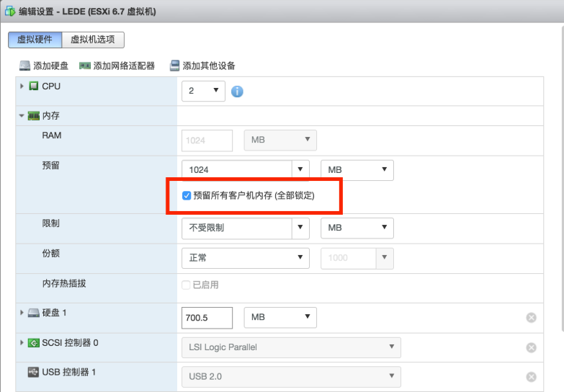The height and width of the screenshot is (392, 564).
Task: Click the USB 控制器 1 icon
Action: (33, 372)
